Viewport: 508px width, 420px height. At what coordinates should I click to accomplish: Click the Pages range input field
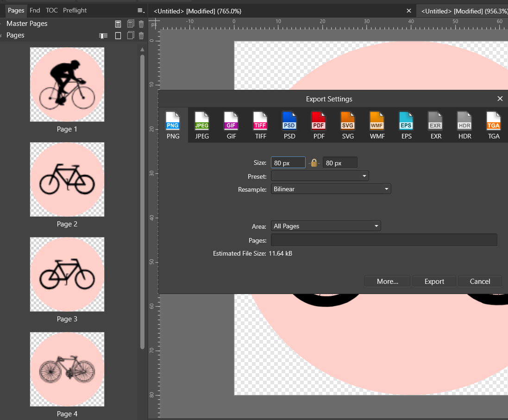[383, 240]
